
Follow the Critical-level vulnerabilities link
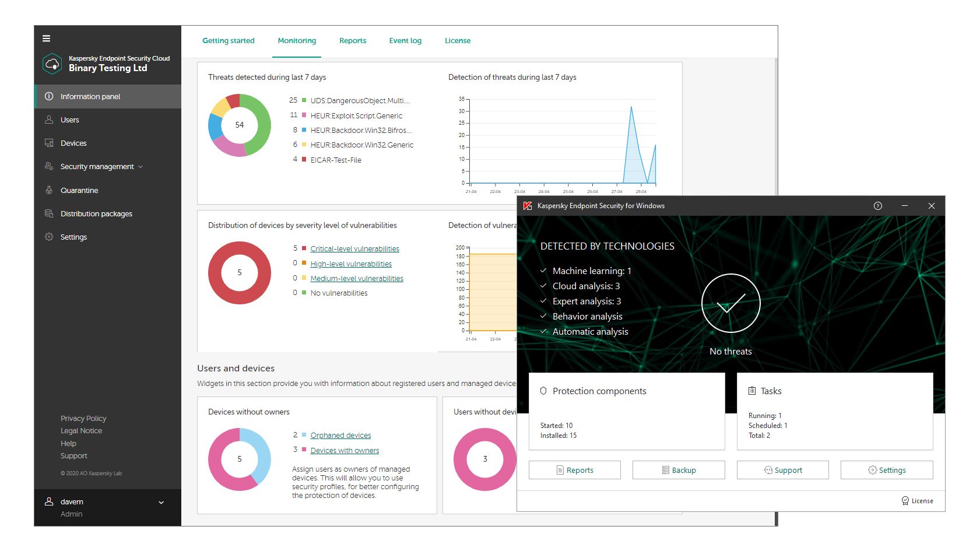(354, 249)
